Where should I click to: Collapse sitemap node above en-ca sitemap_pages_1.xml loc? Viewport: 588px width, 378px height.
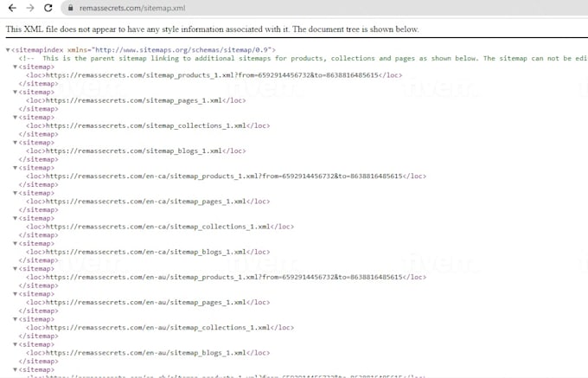(x=15, y=193)
